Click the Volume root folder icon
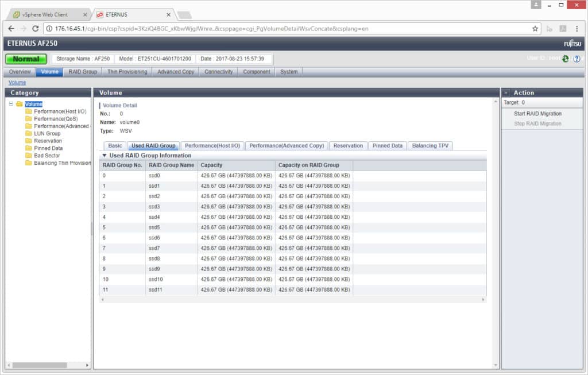The image size is (588, 375). click(x=20, y=104)
